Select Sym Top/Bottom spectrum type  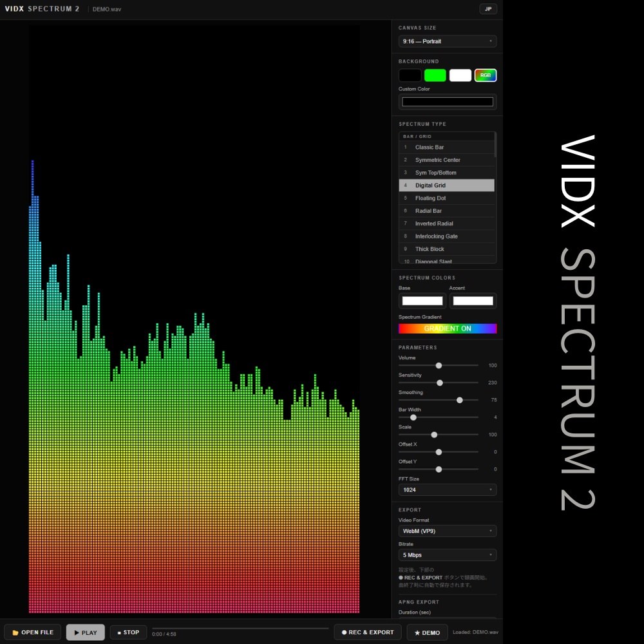click(x=446, y=173)
